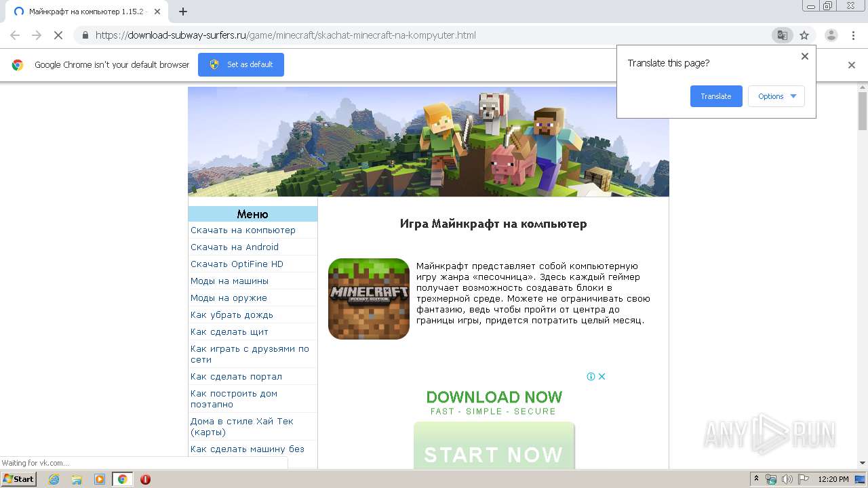Open Internet Explorer from taskbar
Viewport: 868px width, 488px height.
coord(54,479)
